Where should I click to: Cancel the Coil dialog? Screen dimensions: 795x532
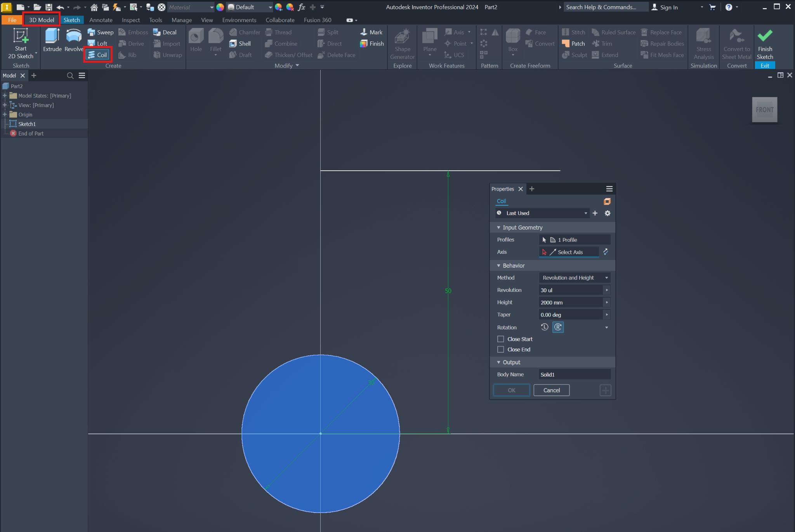point(551,390)
